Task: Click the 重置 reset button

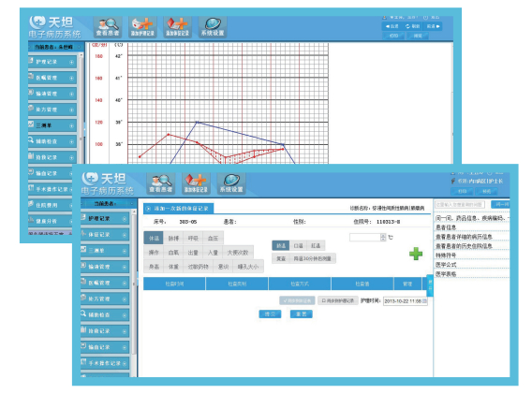Action: pos(302,314)
